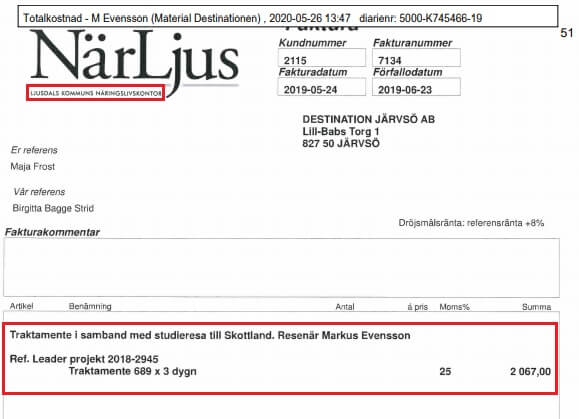
Task: Select the Kundnummer field showing 2115
Action: [x=322, y=58]
